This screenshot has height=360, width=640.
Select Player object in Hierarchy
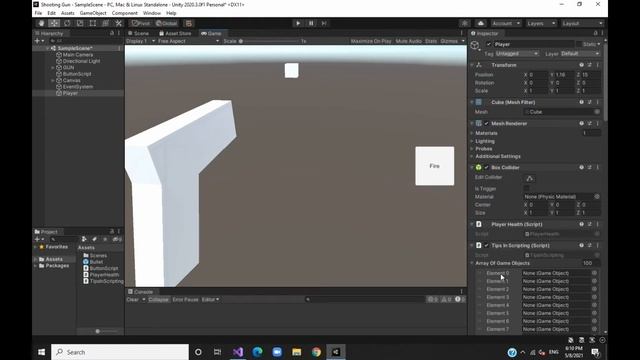click(x=70, y=93)
